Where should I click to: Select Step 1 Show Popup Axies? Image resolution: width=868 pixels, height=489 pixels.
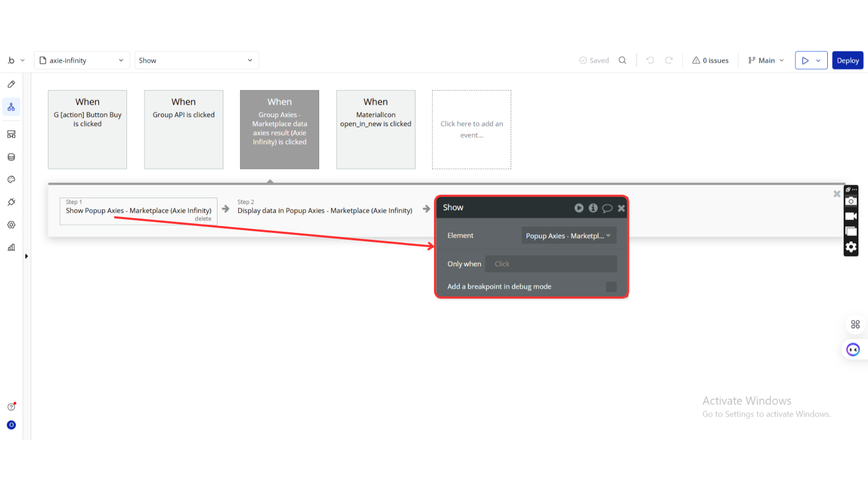[x=139, y=211]
